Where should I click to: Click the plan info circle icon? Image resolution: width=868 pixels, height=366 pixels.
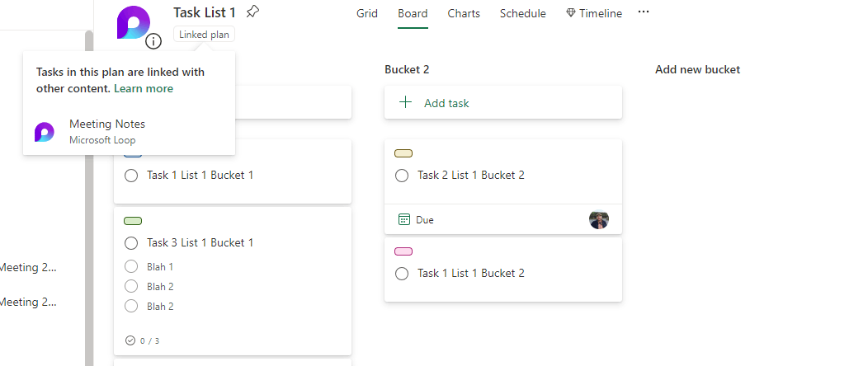coord(153,42)
